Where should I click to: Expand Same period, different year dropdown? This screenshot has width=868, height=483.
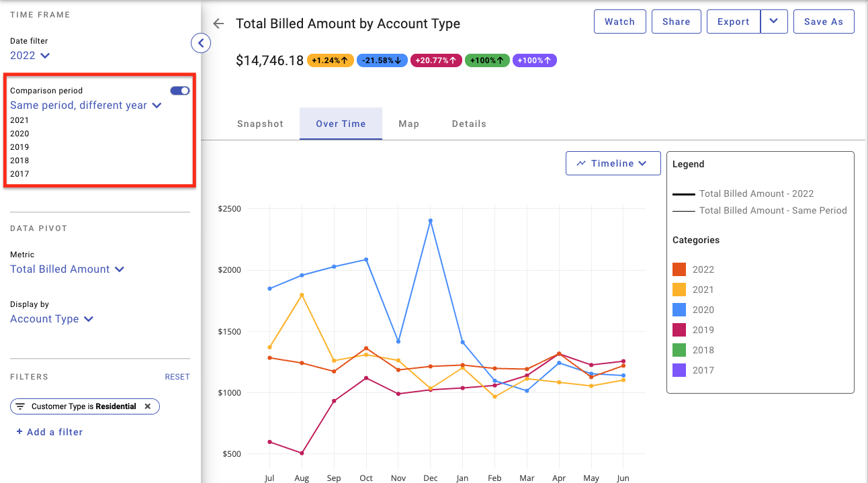pyautogui.click(x=86, y=105)
